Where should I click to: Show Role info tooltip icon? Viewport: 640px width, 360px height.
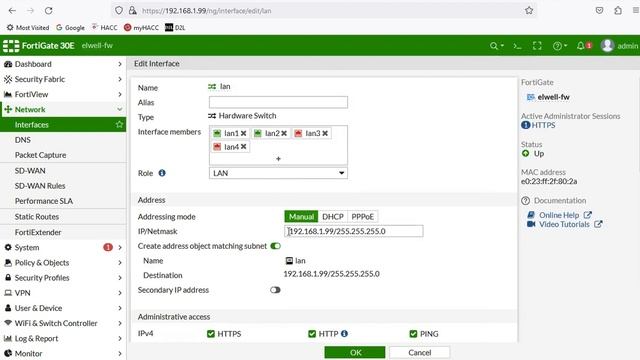click(162, 173)
